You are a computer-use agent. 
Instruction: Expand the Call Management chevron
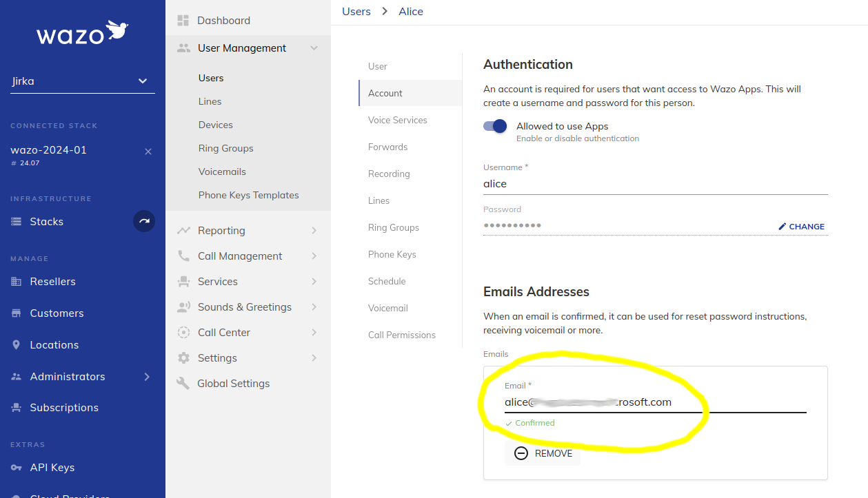pos(314,256)
